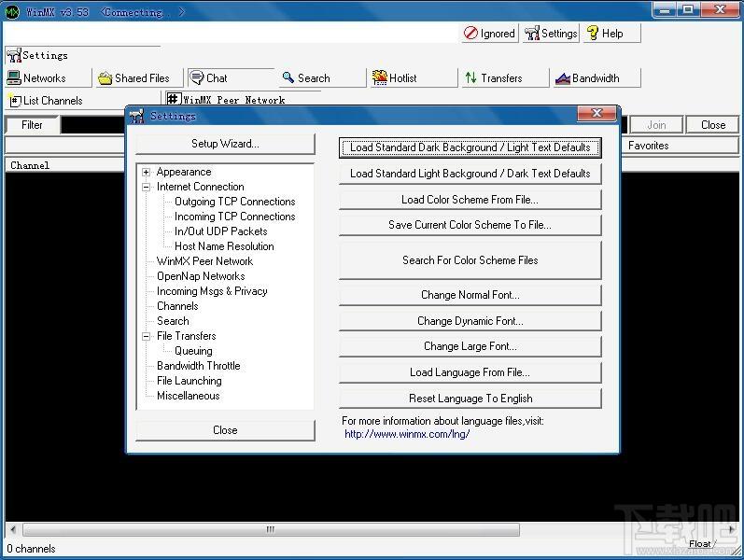Click Reset Language To English

pos(470,399)
